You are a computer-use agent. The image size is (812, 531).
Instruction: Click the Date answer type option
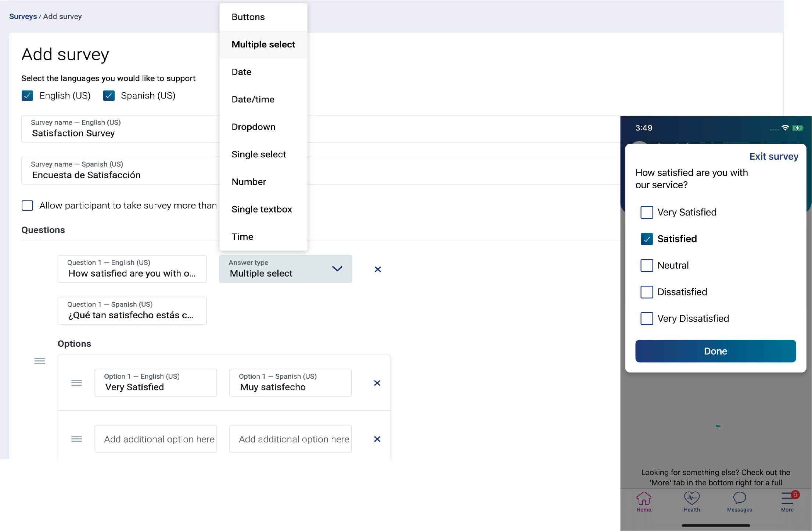241,72
